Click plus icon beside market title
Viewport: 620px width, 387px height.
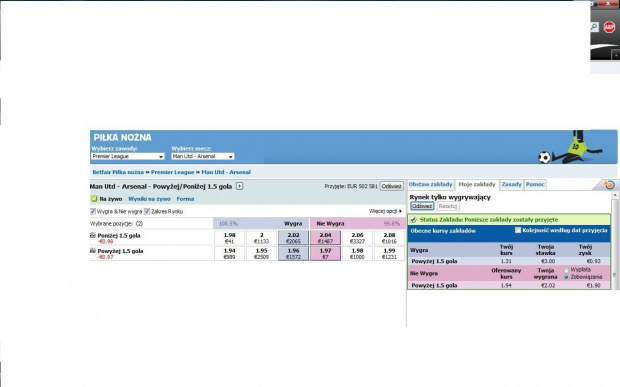[x=240, y=186]
